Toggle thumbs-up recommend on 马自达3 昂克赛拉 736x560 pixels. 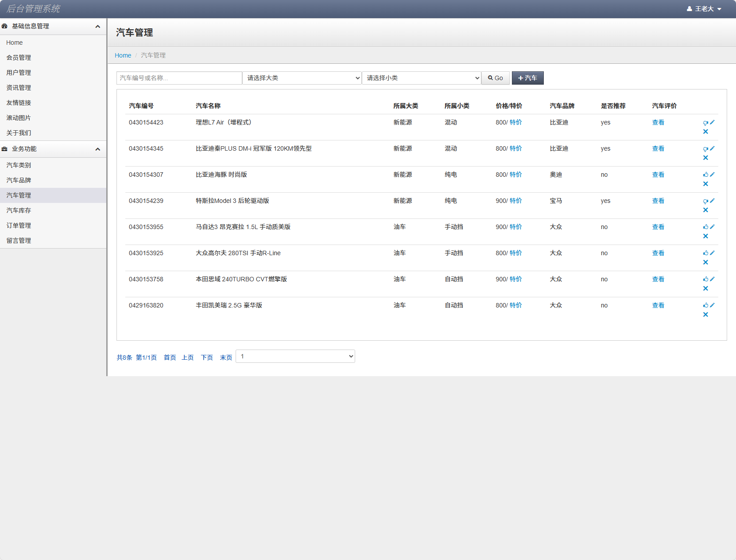705,227
